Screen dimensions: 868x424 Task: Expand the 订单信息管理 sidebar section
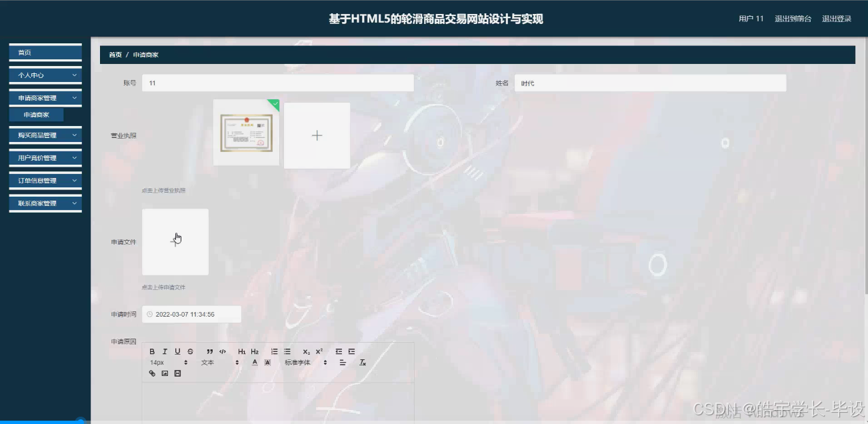click(45, 180)
